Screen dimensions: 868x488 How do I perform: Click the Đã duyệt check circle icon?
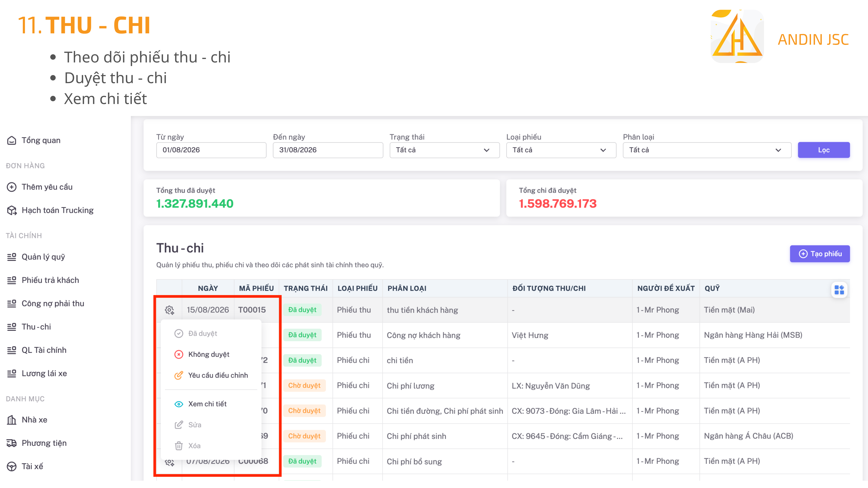(x=179, y=333)
